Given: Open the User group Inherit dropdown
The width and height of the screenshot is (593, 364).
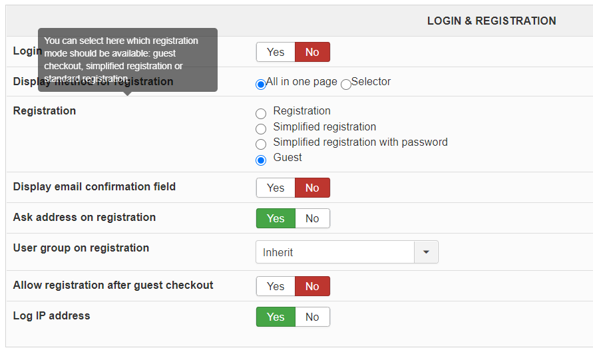Looking at the screenshot, I should tap(335, 252).
